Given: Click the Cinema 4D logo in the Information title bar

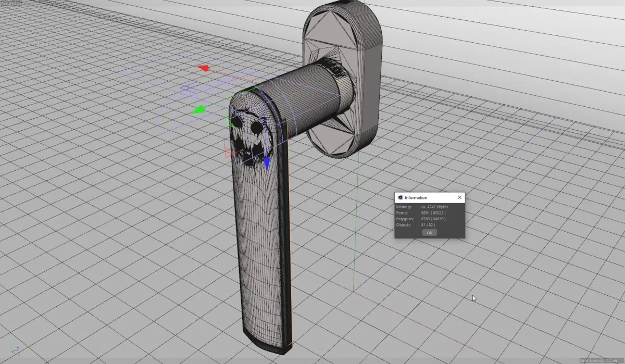Looking at the screenshot, I should tap(400, 198).
